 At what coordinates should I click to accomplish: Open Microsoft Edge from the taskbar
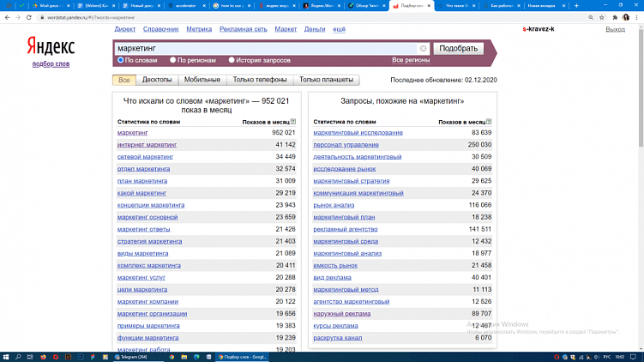[196, 357]
